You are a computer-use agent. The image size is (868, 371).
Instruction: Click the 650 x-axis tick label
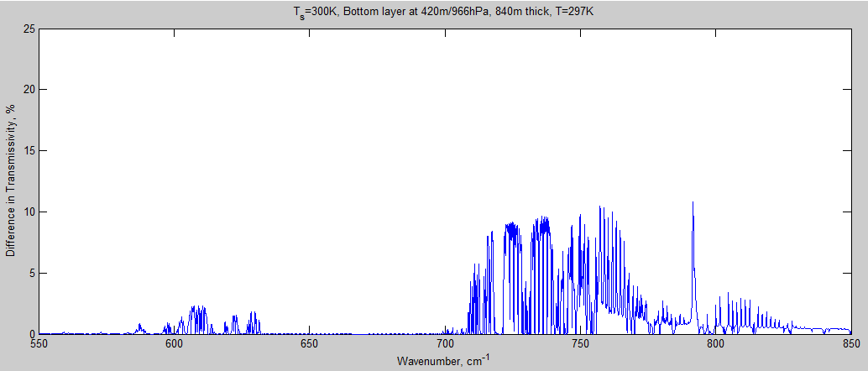pos(310,344)
